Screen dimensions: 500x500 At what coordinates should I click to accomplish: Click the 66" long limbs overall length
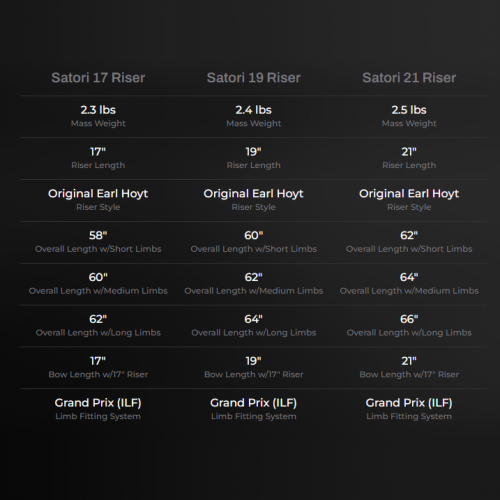tap(409, 319)
